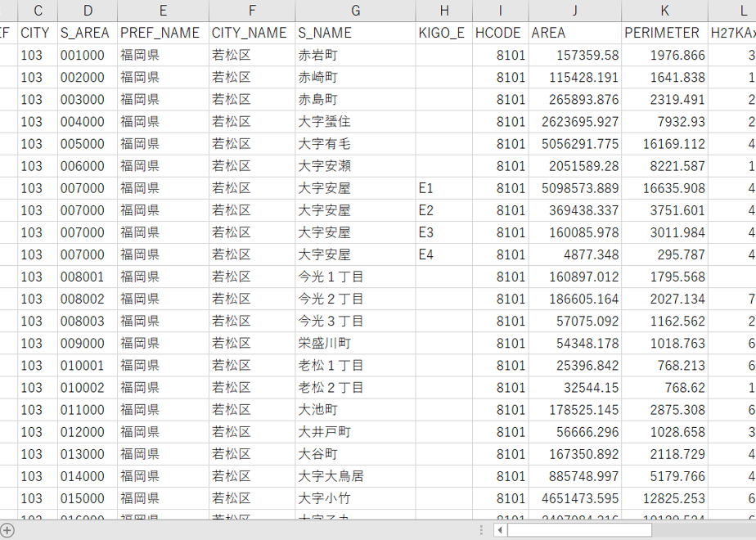Viewport: 756px width, 540px height.
Task: Select cell containing 赤崎町
Action: [x=355, y=77]
